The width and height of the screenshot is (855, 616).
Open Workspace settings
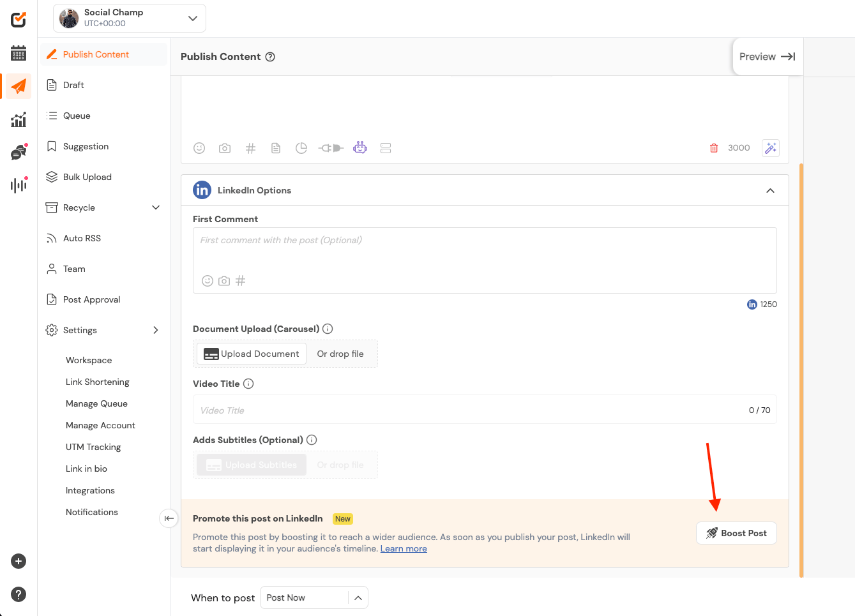[x=89, y=360]
